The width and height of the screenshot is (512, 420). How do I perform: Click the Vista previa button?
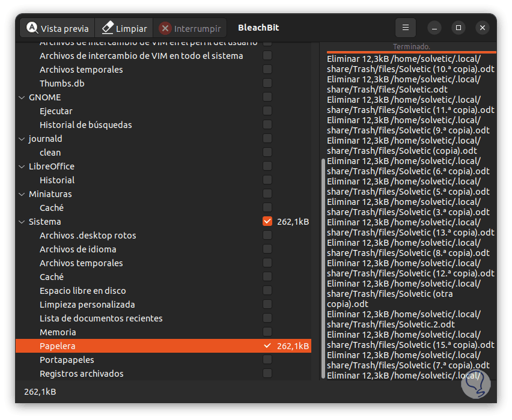pos(57,28)
